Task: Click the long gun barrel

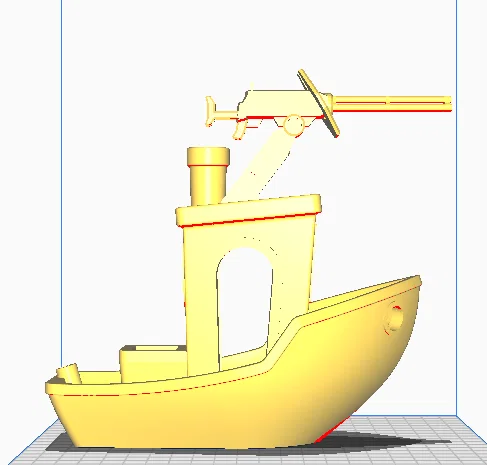Action: click(x=392, y=104)
